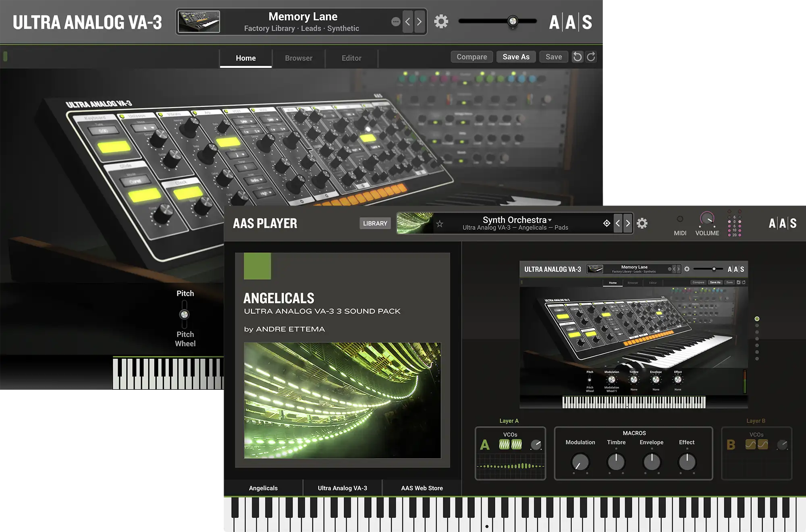The width and height of the screenshot is (806, 532).
Task: Turn the Timbre macro knob
Action: 616,462
